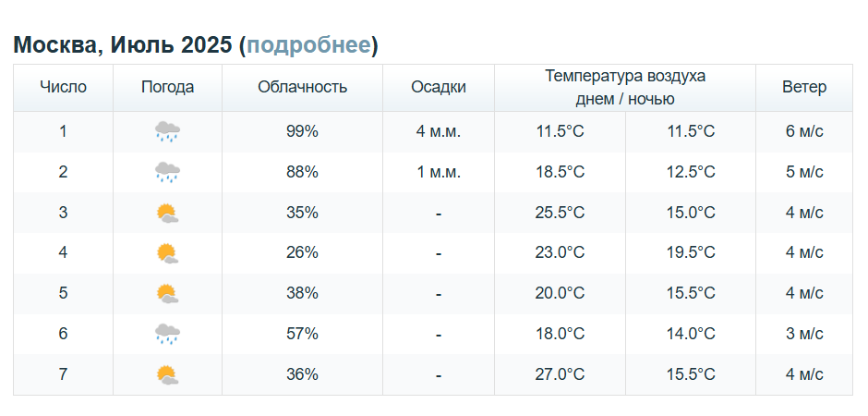Select the Число column header
This screenshot has width=868, height=416.
point(63,88)
